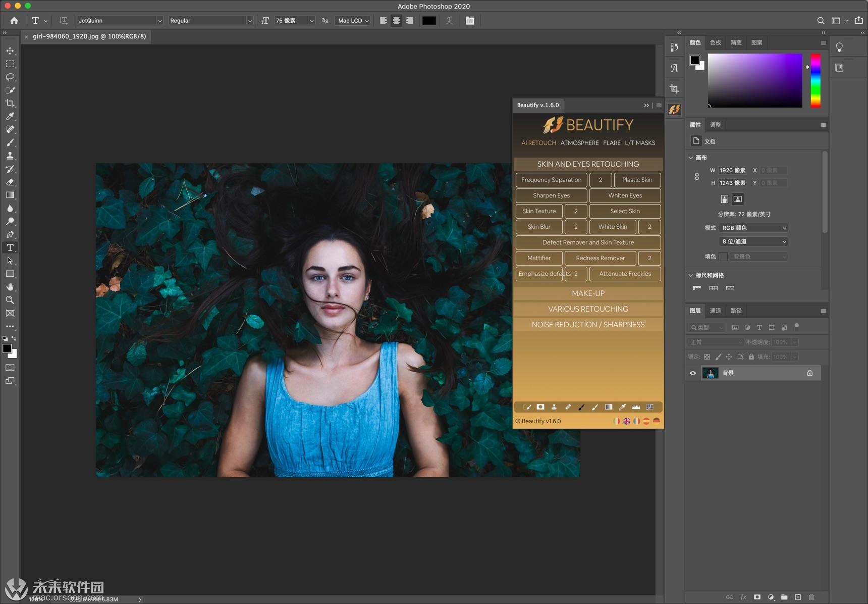The image size is (868, 604).
Task: Collapse the 标尺和网格 section
Action: pos(691,275)
